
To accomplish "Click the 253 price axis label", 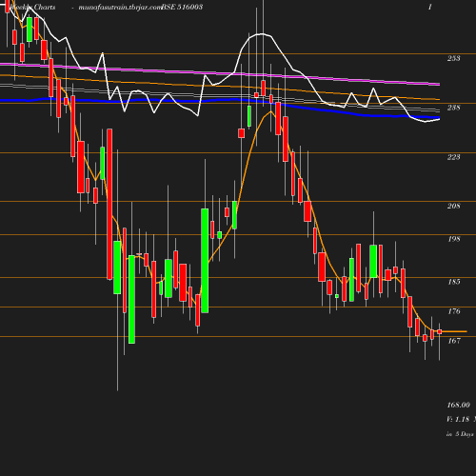I will (453, 58).
